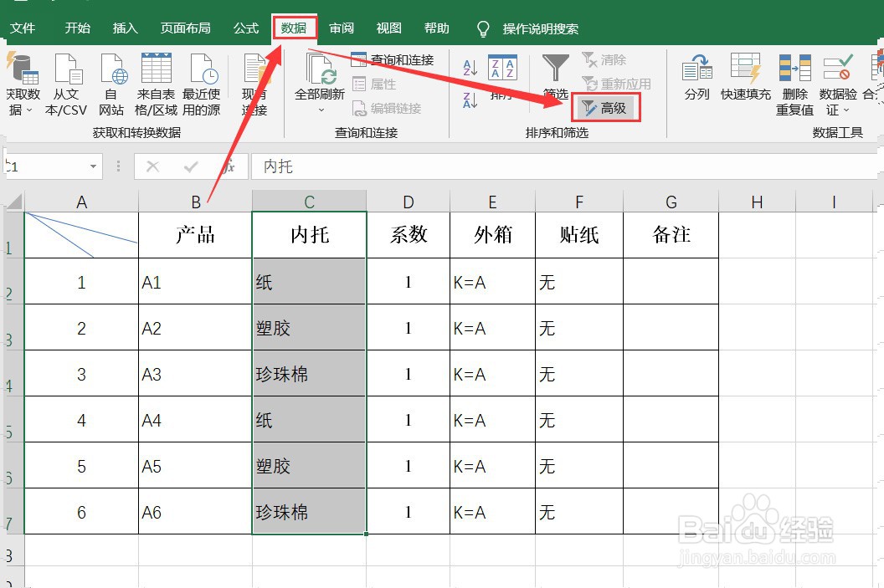
Task: Click the lightbulb 操作说明搜索 icon
Action: click(x=482, y=28)
